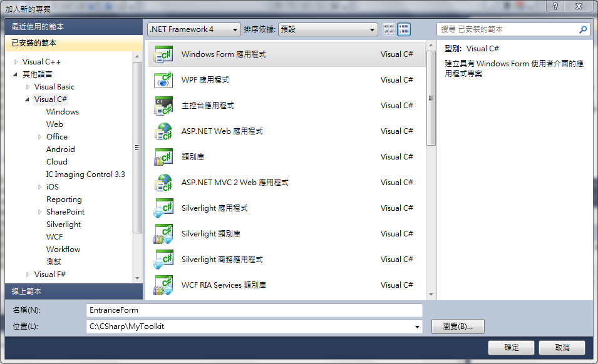Switch to medium icons list view
The image size is (598, 364).
(404, 29)
